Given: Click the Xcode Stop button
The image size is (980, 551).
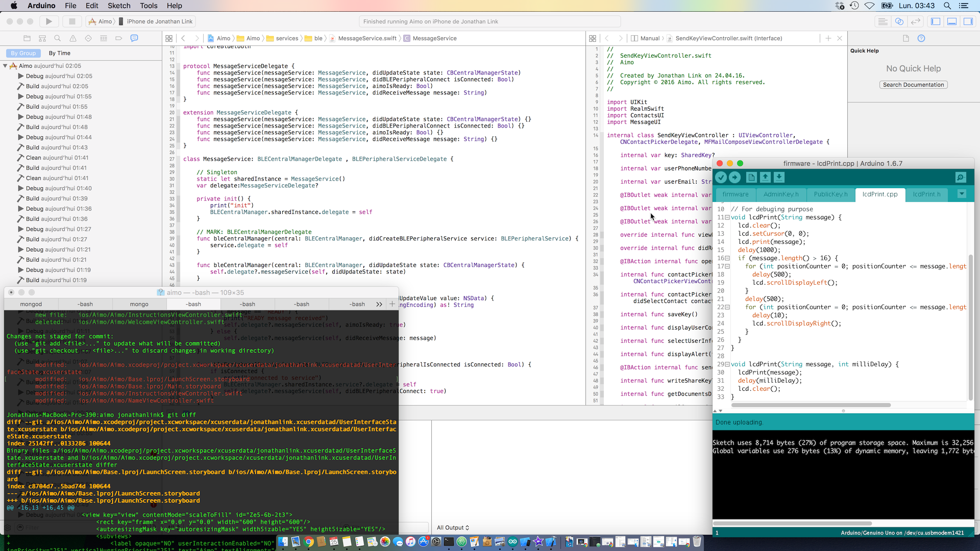Looking at the screenshot, I should pyautogui.click(x=72, y=21).
